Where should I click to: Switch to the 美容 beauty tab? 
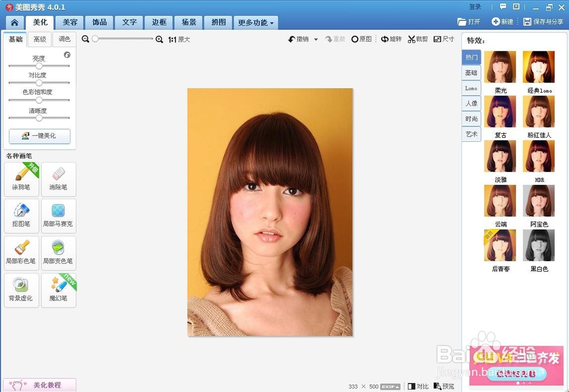coord(69,23)
